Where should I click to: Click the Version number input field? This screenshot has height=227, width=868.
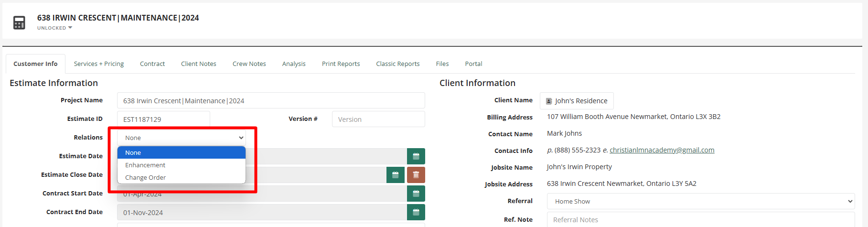(x=378, y=119)
